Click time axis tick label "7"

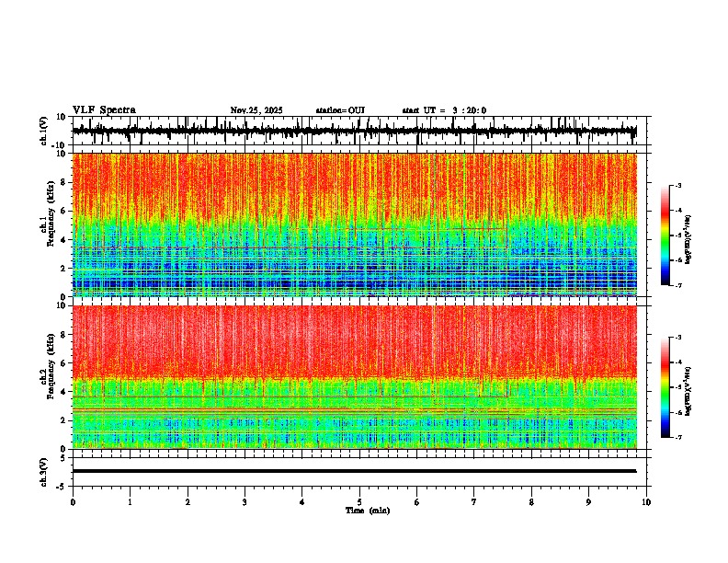(x=474, y=502)
